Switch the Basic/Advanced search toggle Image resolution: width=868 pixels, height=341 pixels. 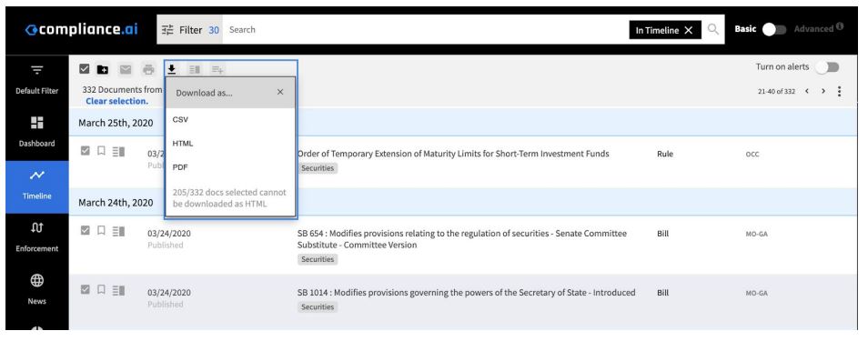tap(774, 29)
